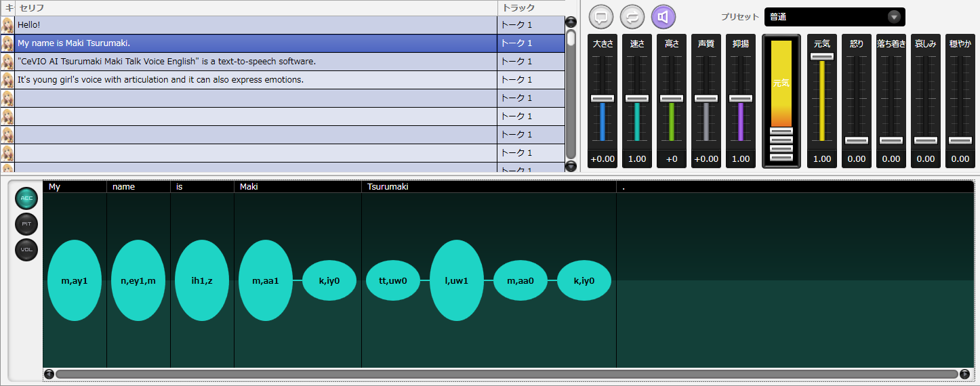Image resolution: width=980 pixels, height=386 pixels.
Task: Select the line It's young girl's voice
Action: [256, 80]
